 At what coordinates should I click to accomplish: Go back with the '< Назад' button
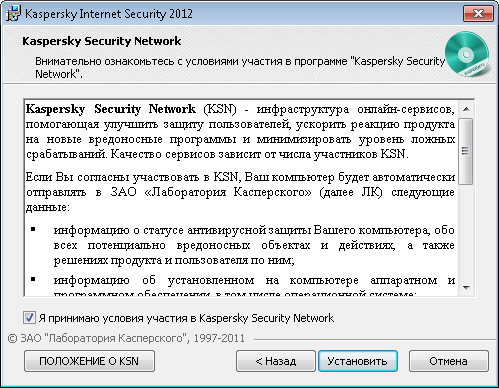point(276,361)
